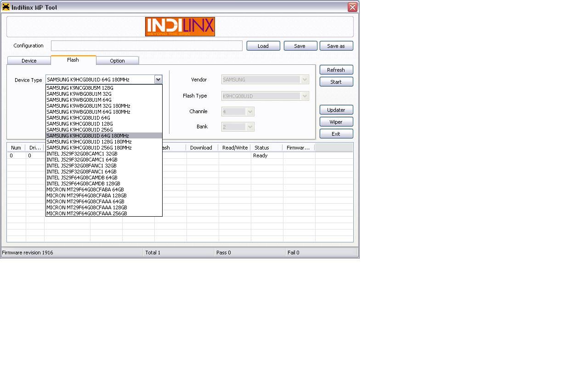588x368 pixels.
Task: Click the Status column header
Action: coord(267,148)
